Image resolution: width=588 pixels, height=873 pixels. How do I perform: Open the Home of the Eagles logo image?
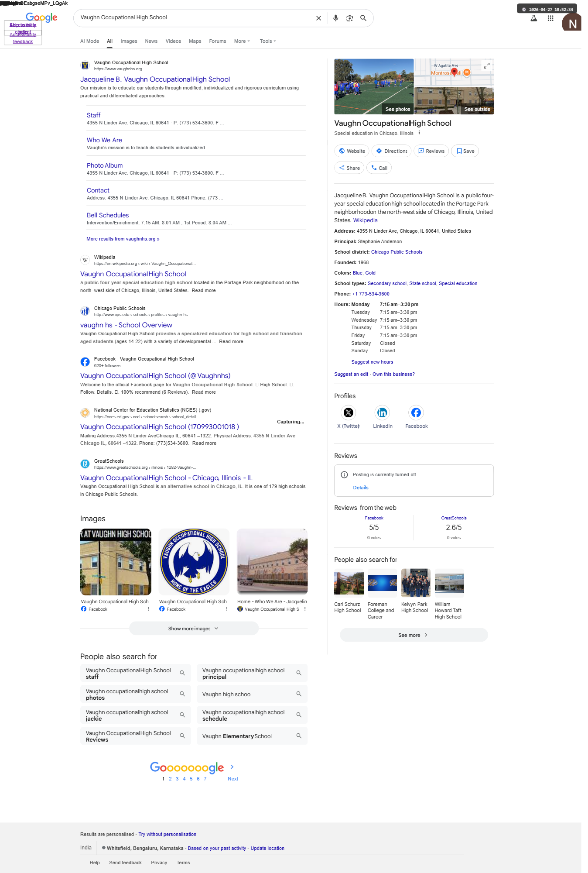pyautogui.click(x=194, y=562)
